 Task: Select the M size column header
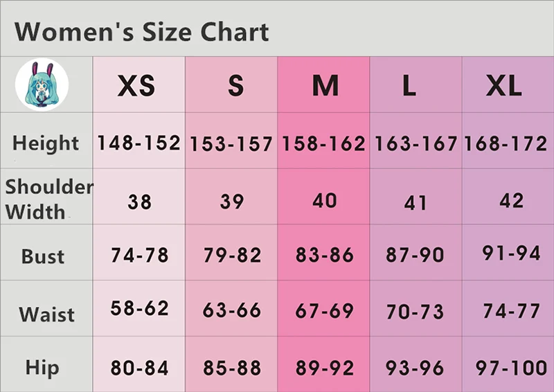coord(325,86)
